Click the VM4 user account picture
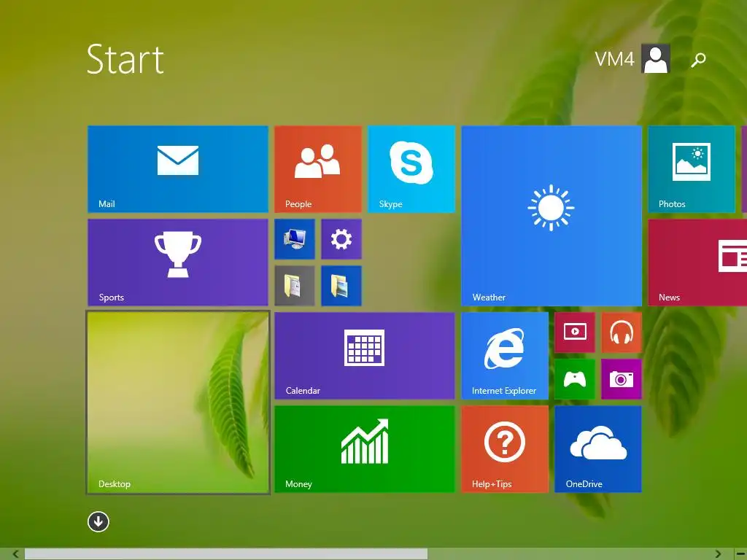This screenshot has height=560, width=747. point(656,58)
